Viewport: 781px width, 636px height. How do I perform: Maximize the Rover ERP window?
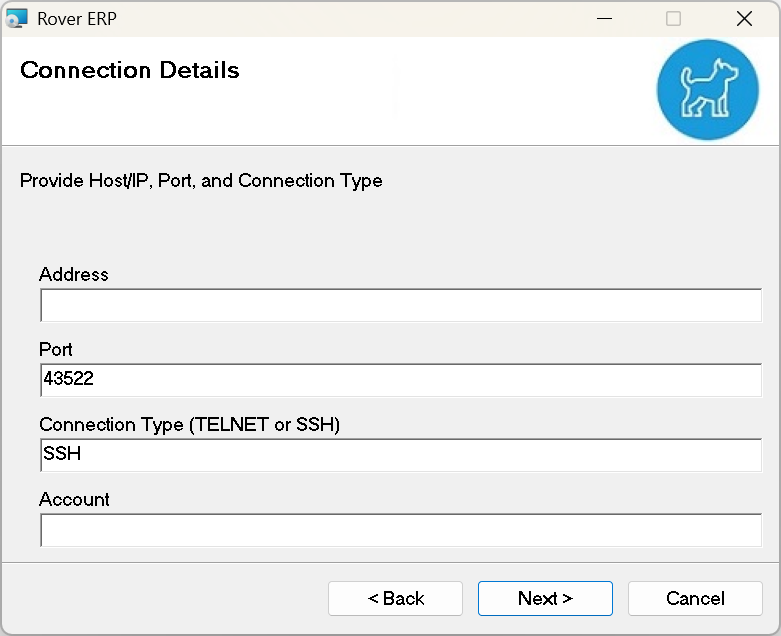click(673, 18)
